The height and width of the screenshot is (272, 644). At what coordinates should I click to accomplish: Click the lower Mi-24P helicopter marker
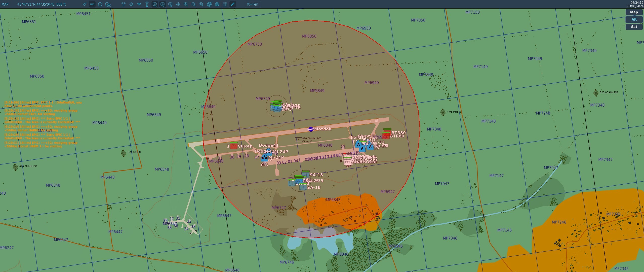click(x=264, y=158)
